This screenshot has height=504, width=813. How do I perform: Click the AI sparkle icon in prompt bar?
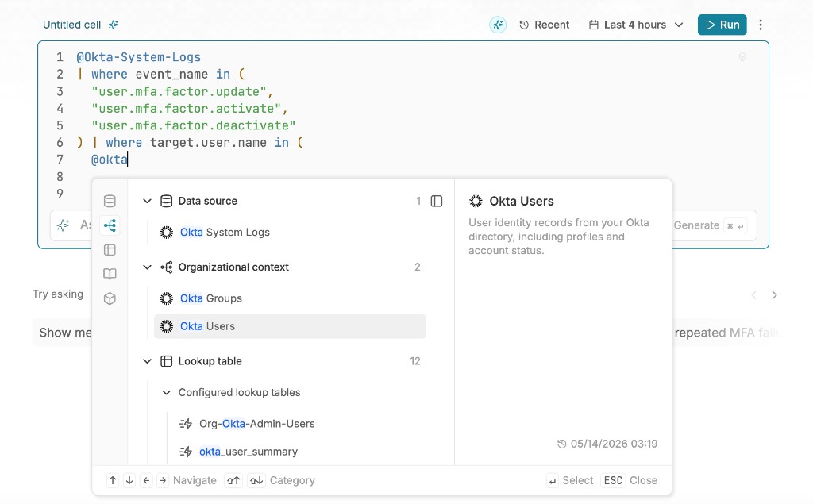pos(64,225)
